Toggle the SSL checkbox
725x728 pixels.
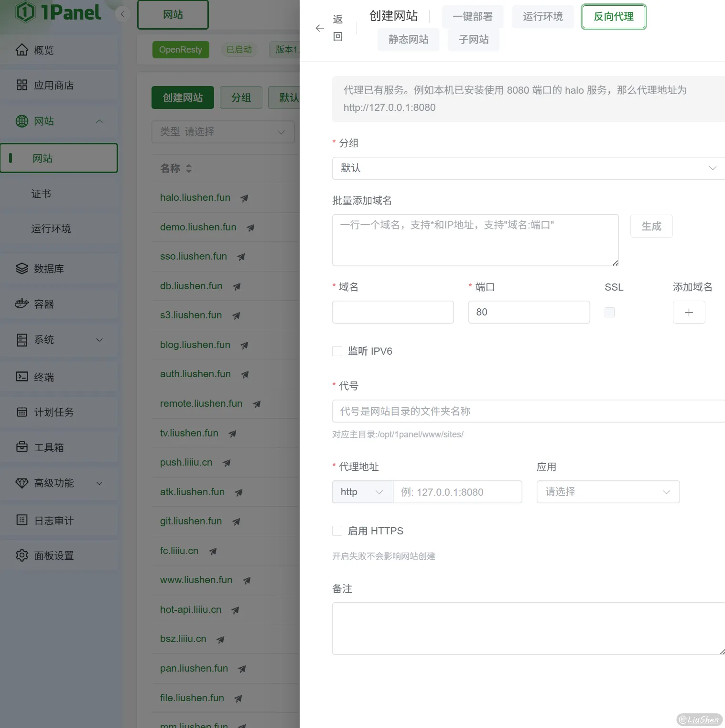[609, 312]
